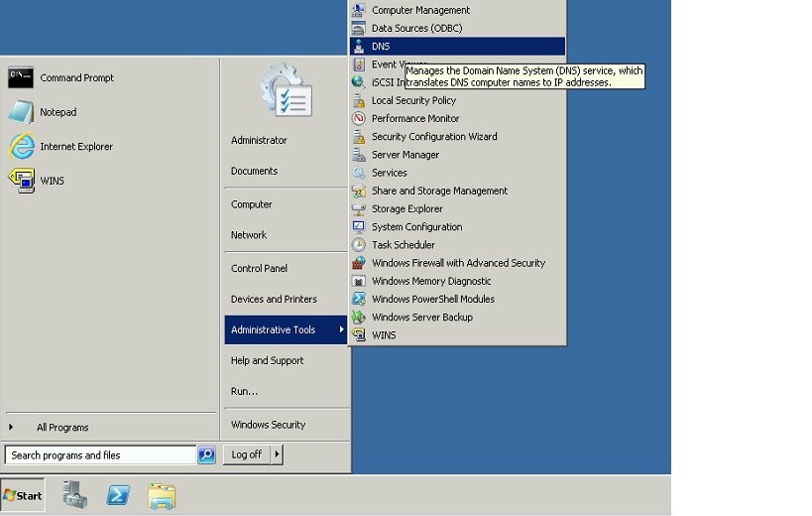Click the Event Viewer icon
This screenshot has height=516, width=812.
pyautogui.click(x=358, y=64)
